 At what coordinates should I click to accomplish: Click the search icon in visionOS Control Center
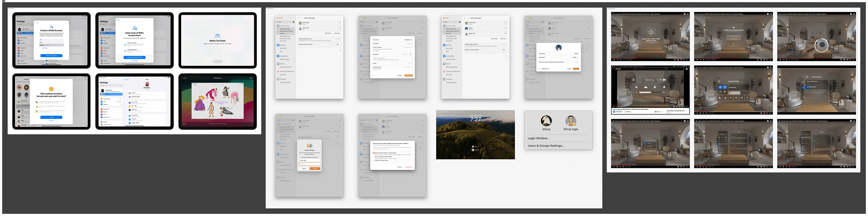747,98
